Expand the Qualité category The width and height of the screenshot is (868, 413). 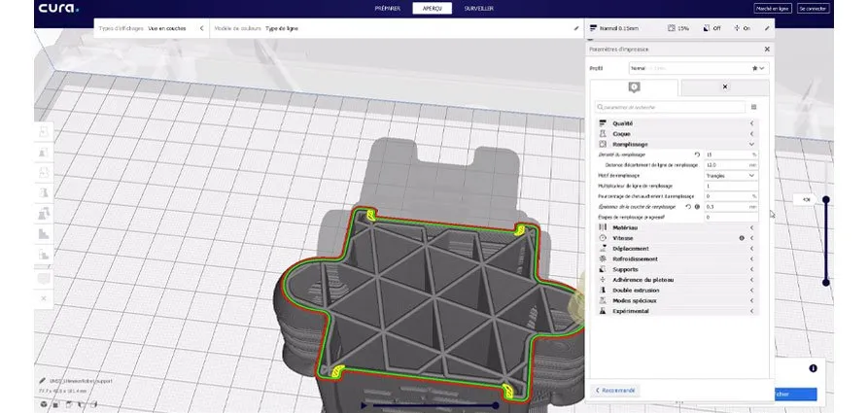[x=677, y=123]
